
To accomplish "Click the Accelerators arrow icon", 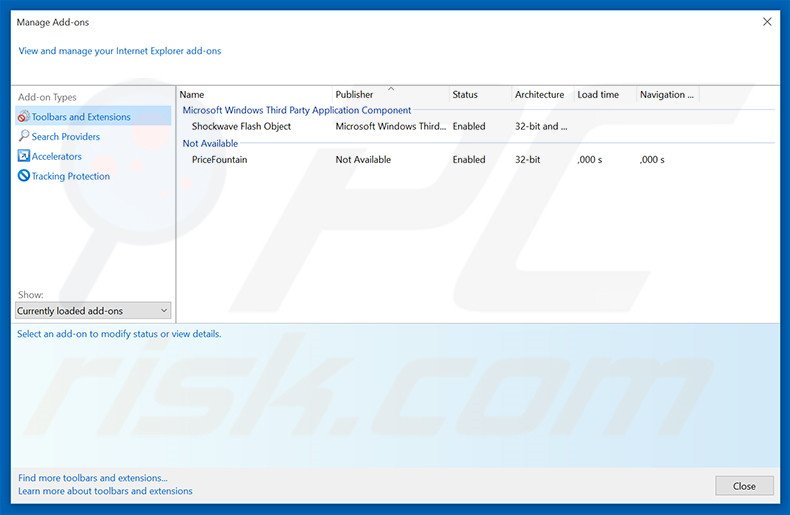I will point(24,156).
